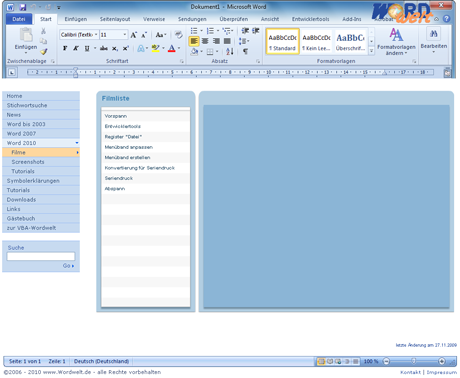Toggle justified text alignment
Screen dimensions: 460x378
point(227,41)
